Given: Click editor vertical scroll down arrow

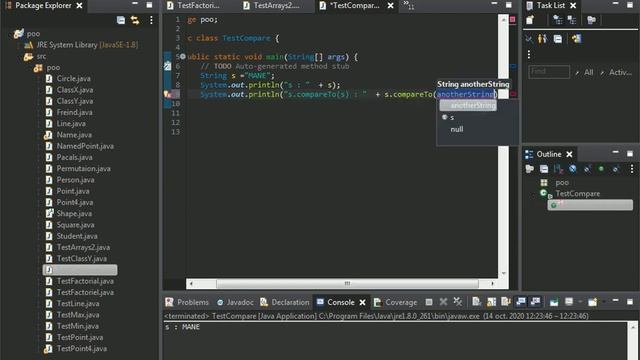Looking at the screenshot, I should (x=504, y=273).
